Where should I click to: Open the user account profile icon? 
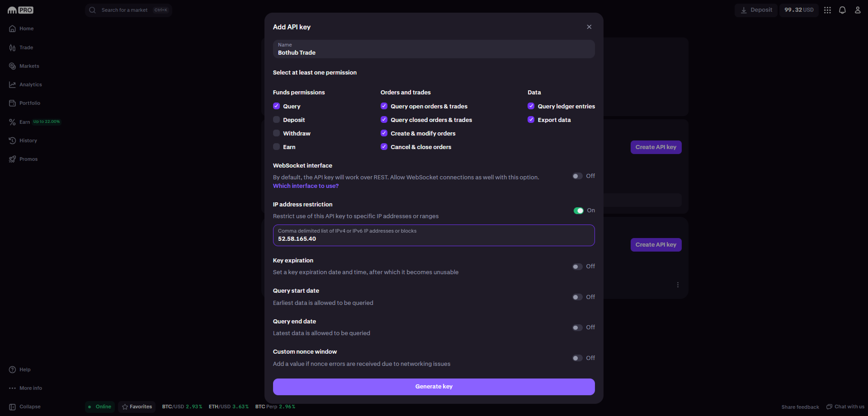point(857,10)
